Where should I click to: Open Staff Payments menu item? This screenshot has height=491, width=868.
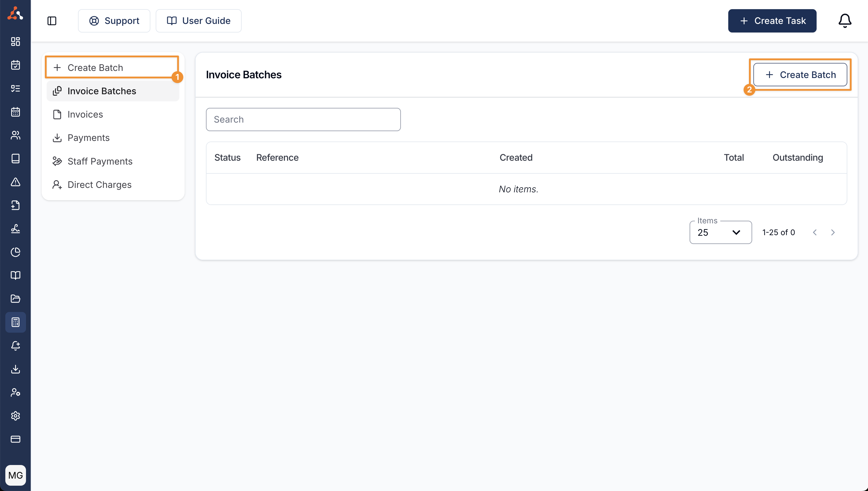100,161
